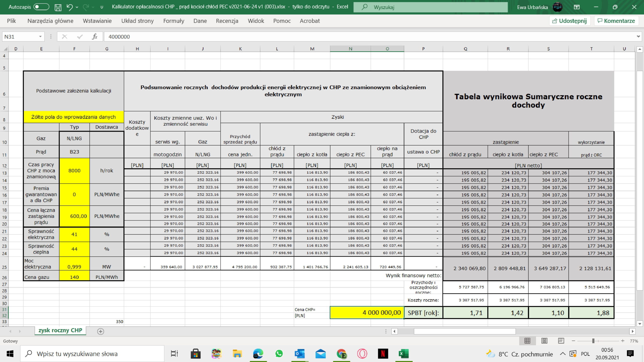Image resolution: width=644 pixels, height=362 pixels.
Task: Expand the formula bar chevron
Action: click(x=638, y=37)
